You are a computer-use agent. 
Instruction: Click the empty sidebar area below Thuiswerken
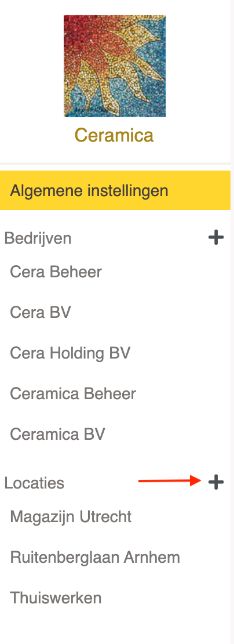pyautogui.click(x=115, y=628)
